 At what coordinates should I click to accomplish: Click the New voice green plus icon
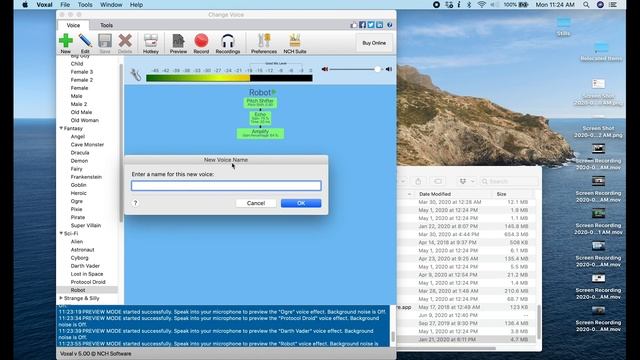tap(66, 41)
